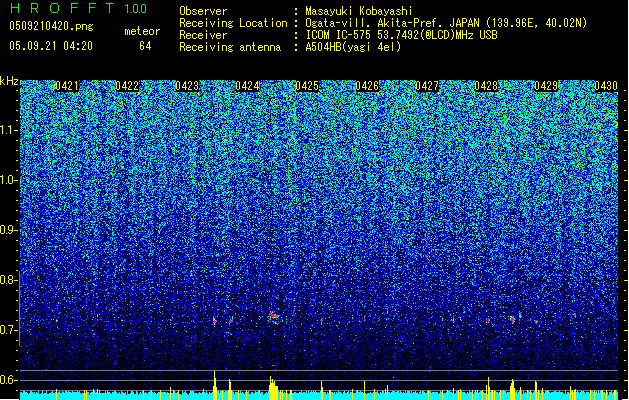Click the 1.1 kHz axis label

point(8,130)
